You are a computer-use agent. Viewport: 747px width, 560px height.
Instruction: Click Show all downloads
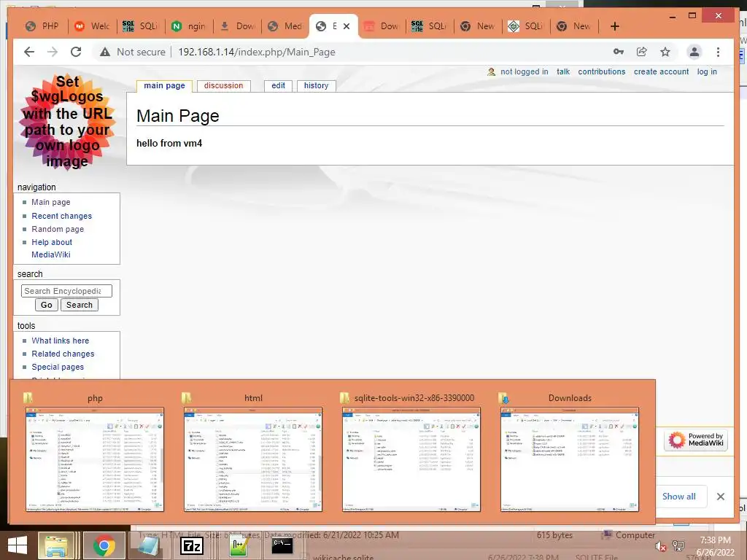coord(679,496)
